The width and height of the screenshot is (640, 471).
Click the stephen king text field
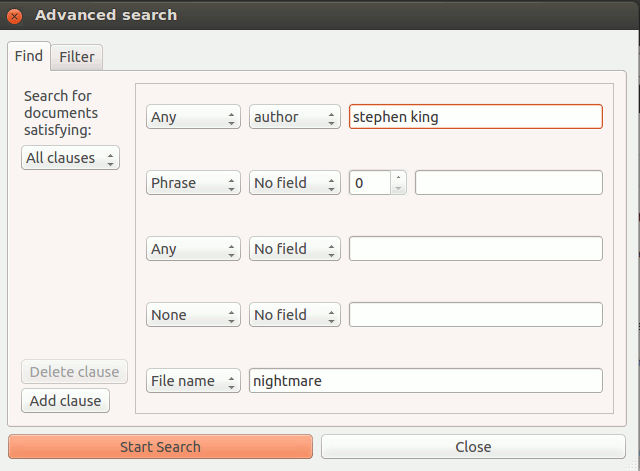pyautogui.click(x=476, y=117)
